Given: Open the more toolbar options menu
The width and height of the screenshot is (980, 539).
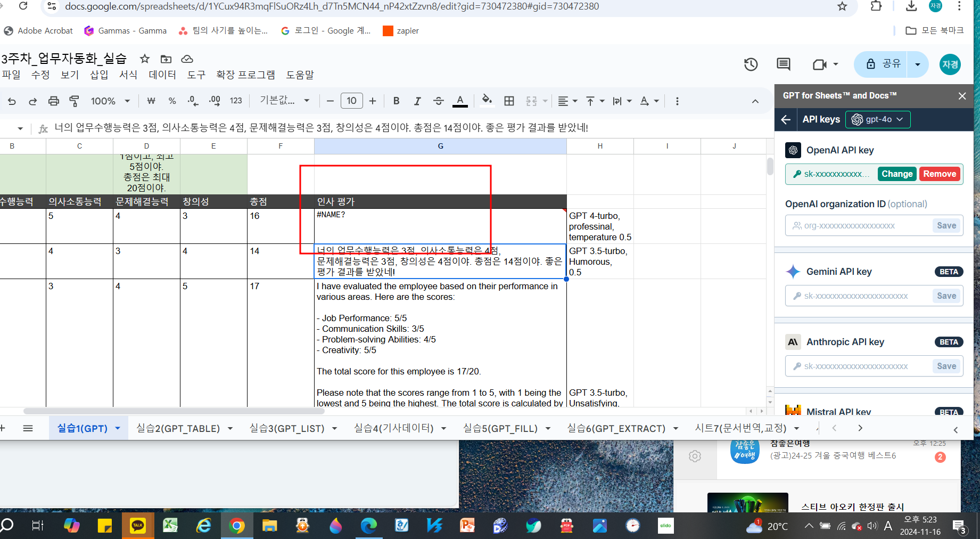Looking at the screenshot, I should [x=677, y=101].
